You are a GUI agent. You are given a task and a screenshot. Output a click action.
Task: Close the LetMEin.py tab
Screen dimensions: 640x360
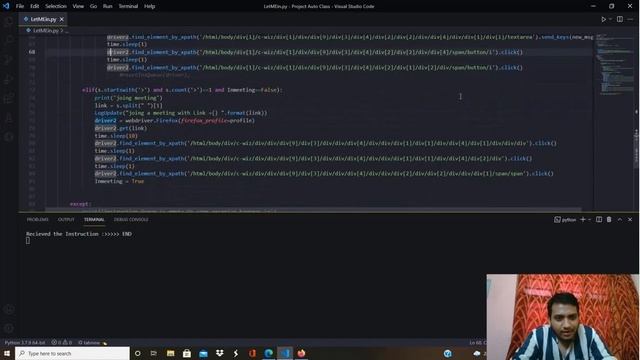(62, 19)
